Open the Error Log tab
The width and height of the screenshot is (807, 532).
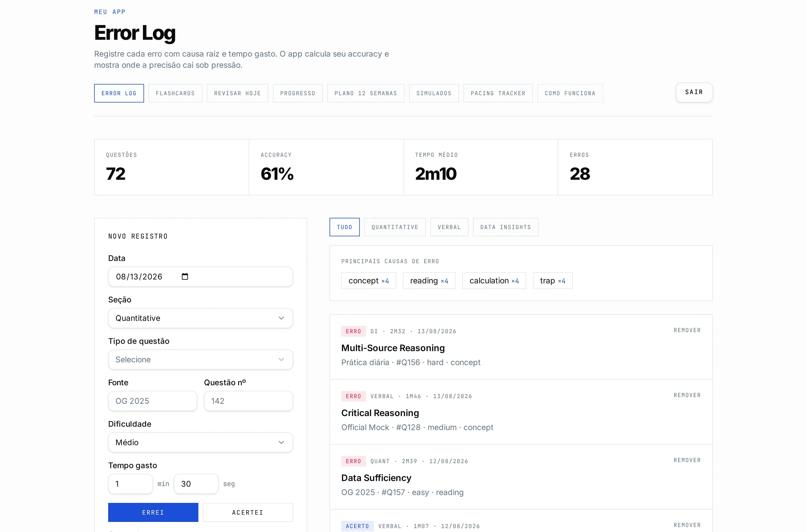pyautogui.click(x=119, y=93)
